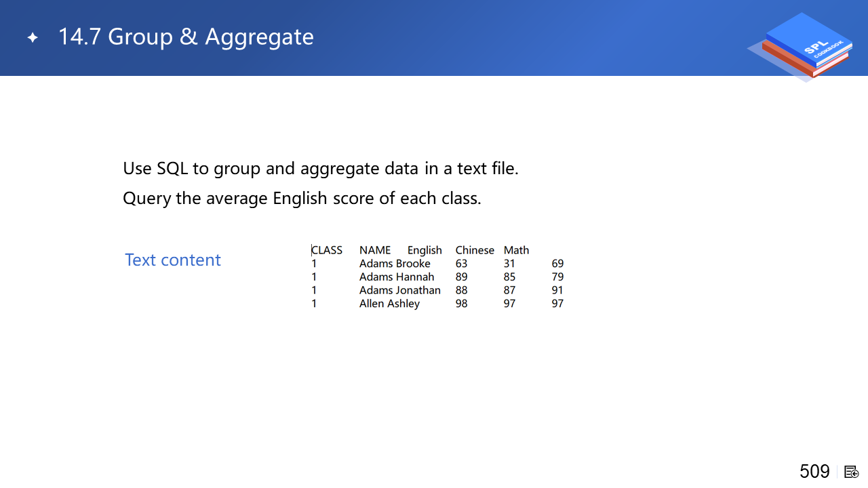Click the Math column header
This screenshot has width=868, height=488.
click(x=516, y=250)
